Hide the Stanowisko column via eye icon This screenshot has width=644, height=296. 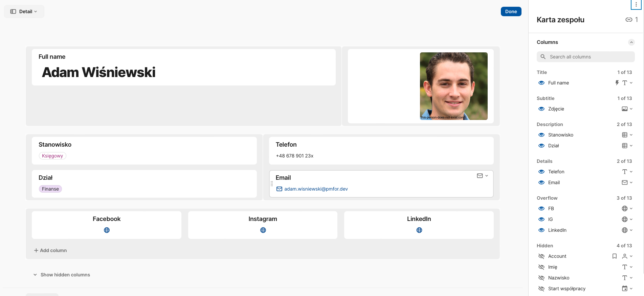[x=541, y=135]
